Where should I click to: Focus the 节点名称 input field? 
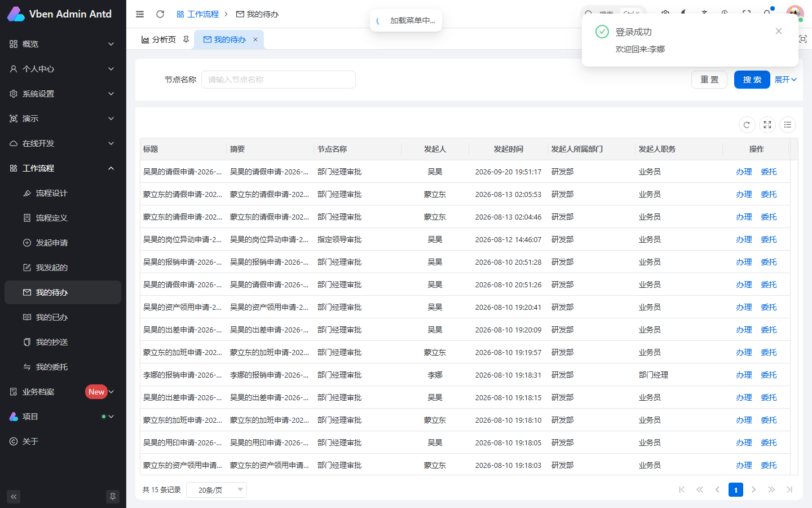tap(279, 80)
